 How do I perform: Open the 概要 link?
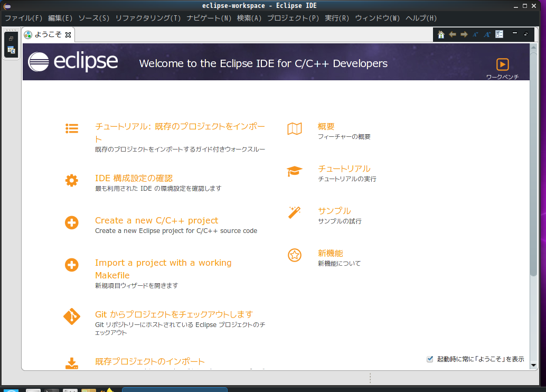pos(326,126)
